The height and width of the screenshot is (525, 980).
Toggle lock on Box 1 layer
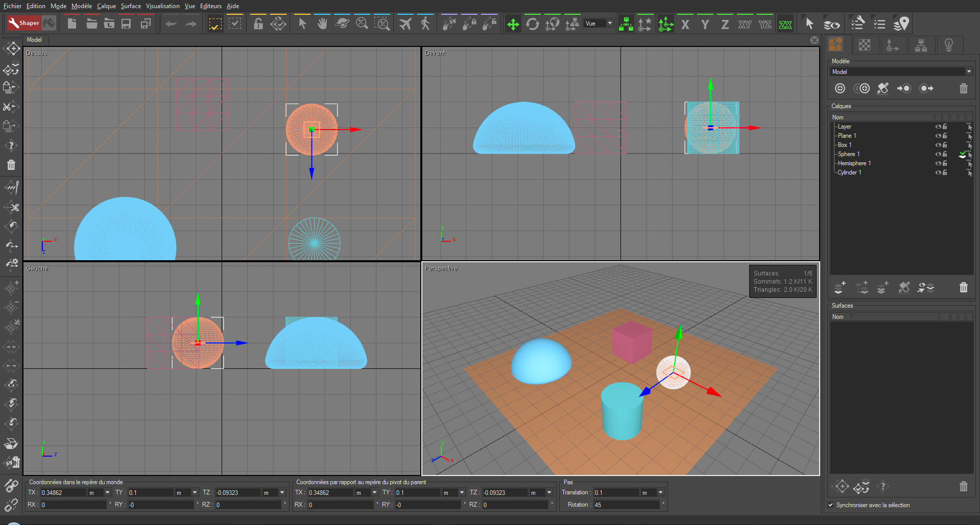945,145
